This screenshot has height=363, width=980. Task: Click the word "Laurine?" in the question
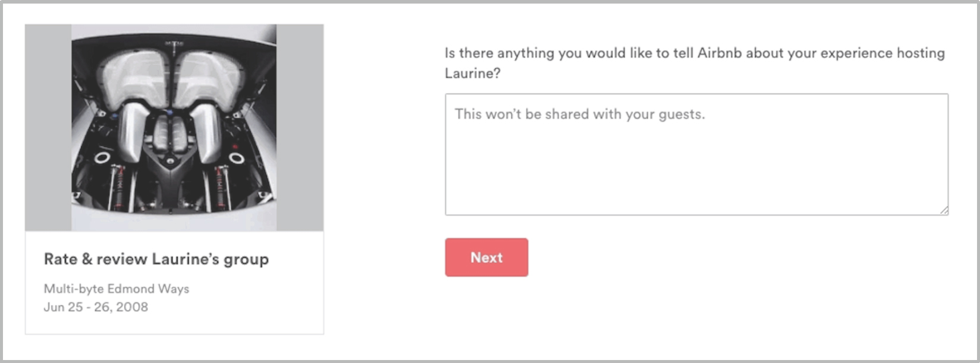pyautogui.click(x=473, y=73)
